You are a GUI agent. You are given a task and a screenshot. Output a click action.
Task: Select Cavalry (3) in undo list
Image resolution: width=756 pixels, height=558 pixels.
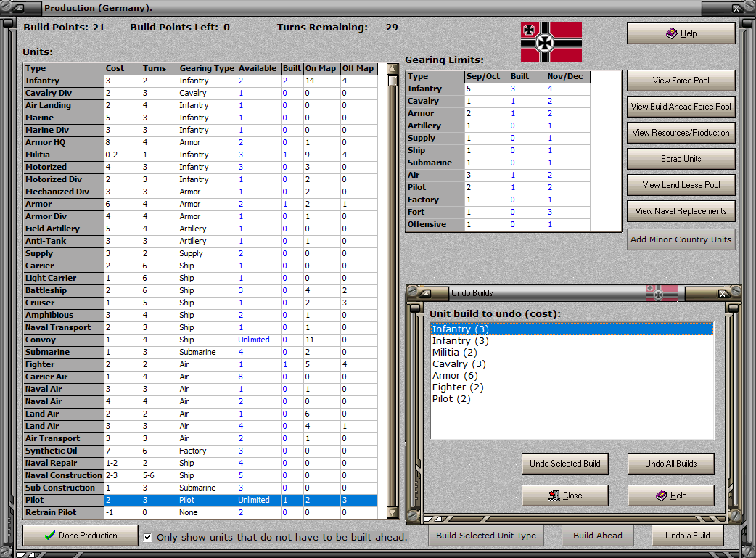572,364
